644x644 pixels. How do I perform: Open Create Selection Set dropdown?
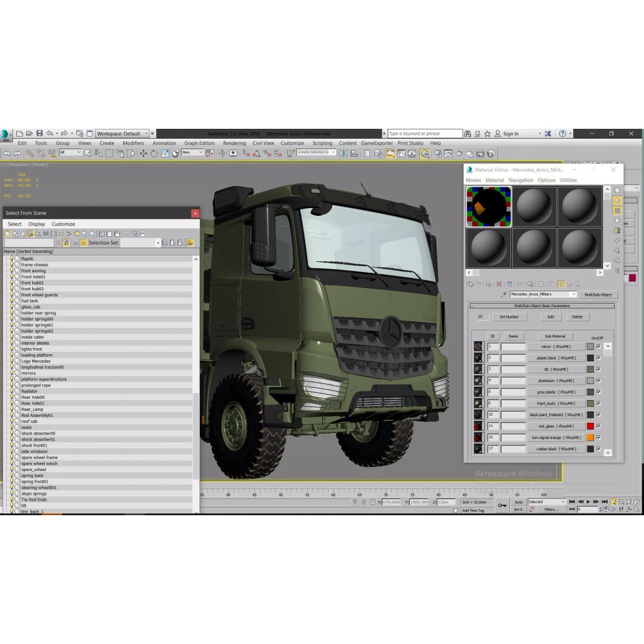(x=316, y=153)
